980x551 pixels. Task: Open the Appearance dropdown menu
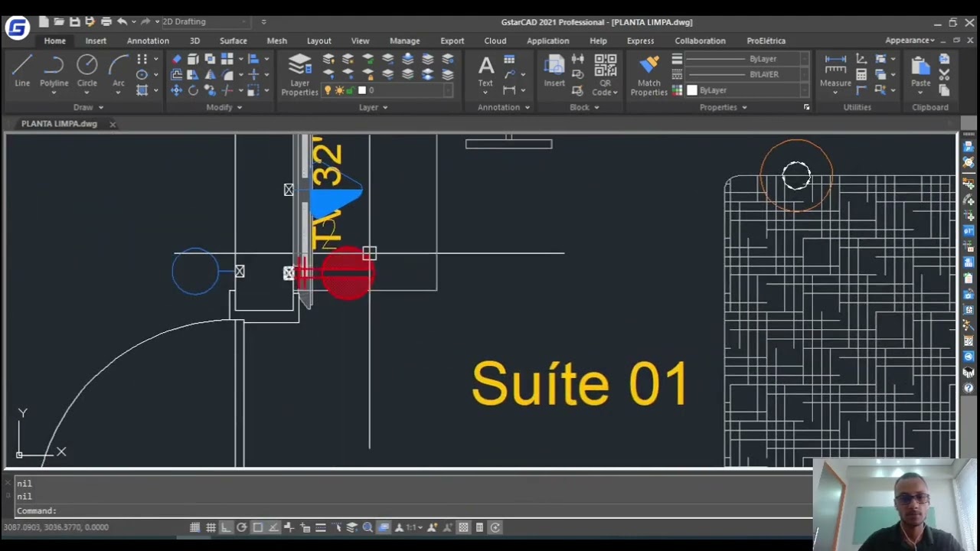click(x=910, y=41)
